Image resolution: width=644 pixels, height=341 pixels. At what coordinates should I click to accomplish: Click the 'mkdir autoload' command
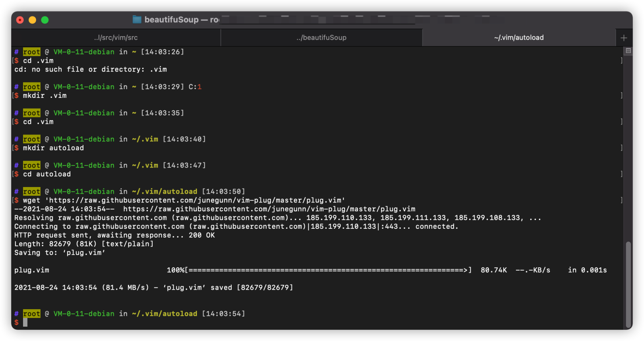(x=53, y=148)
